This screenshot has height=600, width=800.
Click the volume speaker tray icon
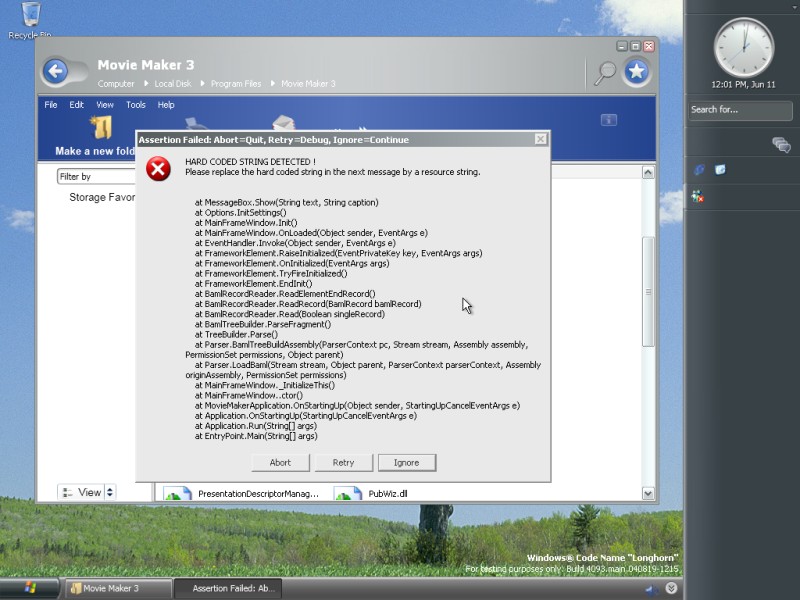(651, 590)
